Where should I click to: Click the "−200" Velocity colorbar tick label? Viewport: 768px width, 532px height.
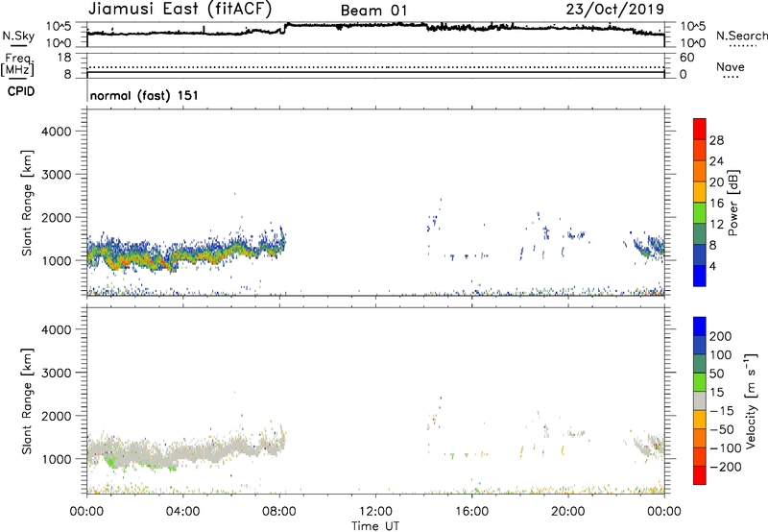point(725,467)
